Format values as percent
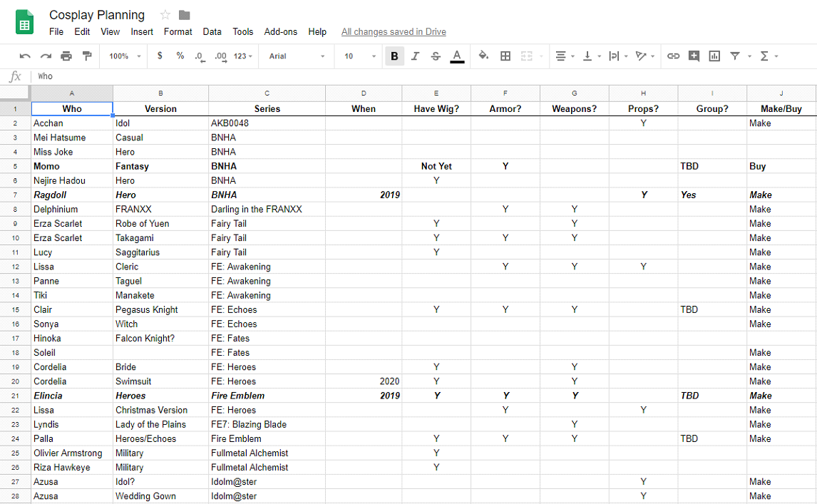The height and width of the screenshot is (504, 817). click(180, 56)
